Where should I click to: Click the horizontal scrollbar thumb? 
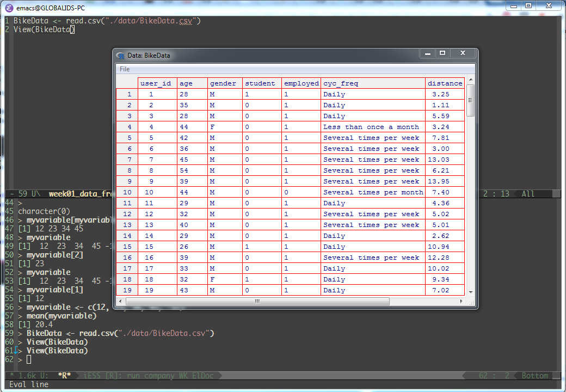click(x=257, y=301)
